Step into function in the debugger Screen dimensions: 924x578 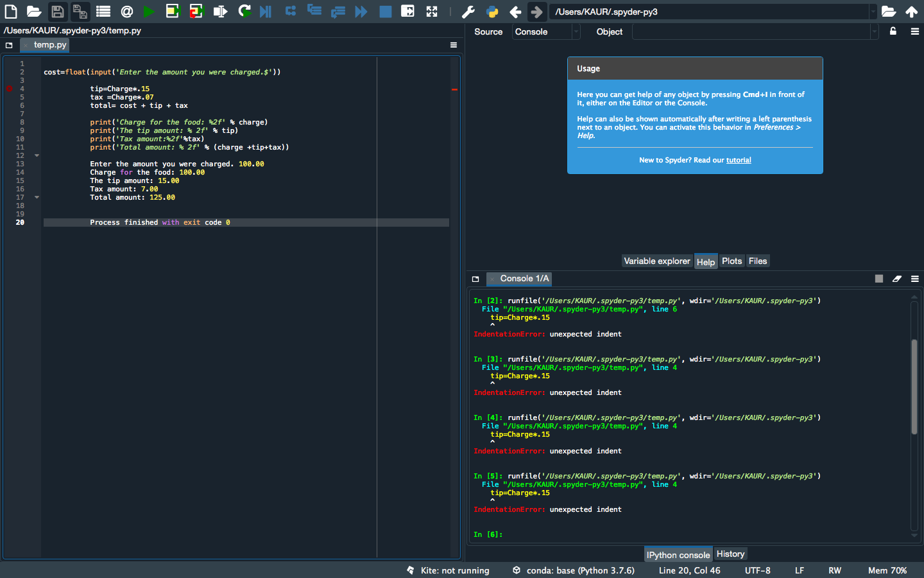point(314,10)
